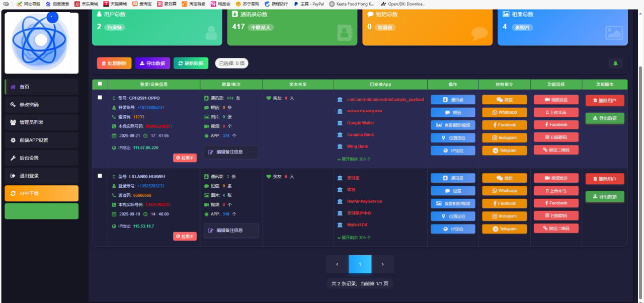Click the gear icon beside 前端APP设置
644x303 pixels.
13,140
